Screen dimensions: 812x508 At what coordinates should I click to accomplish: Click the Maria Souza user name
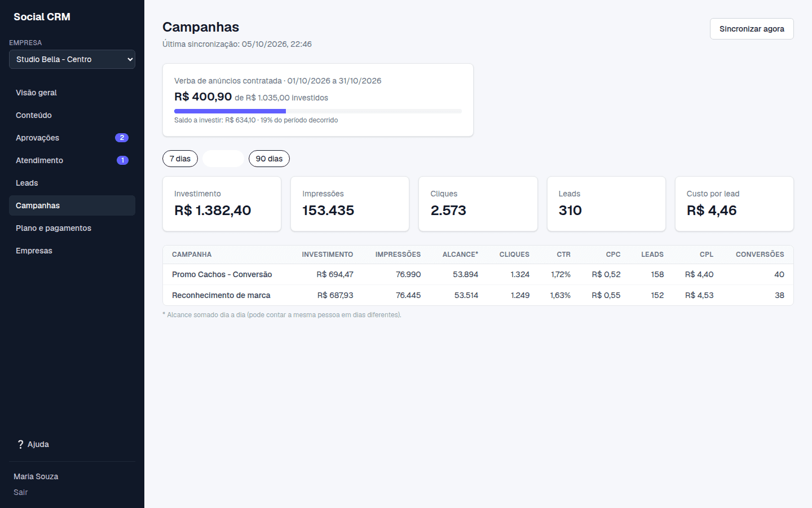pyautogui.click(x=36, y=476)
